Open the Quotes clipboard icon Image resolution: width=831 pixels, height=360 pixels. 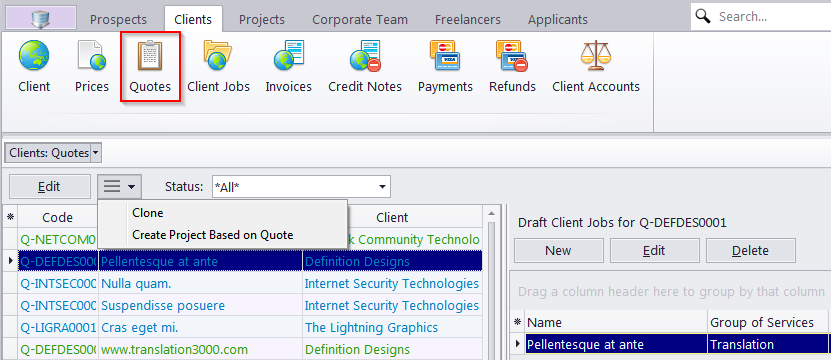tap(150, 56)
